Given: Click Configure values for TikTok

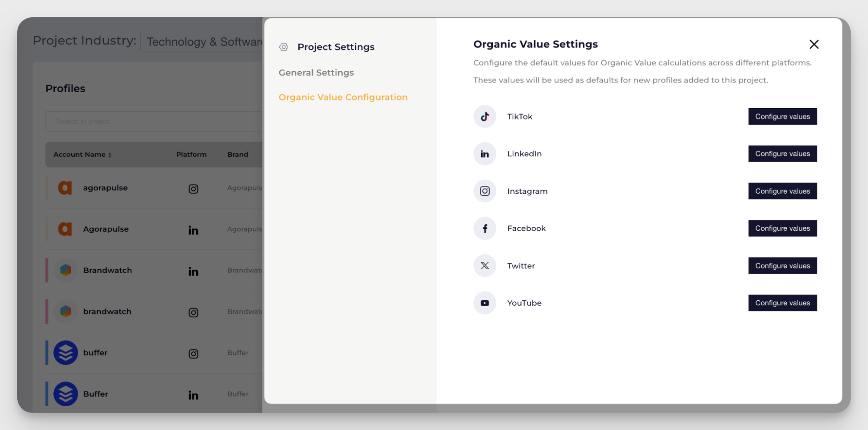Looking at the screenshot, I should pyautogui.click(x=782, y=116).
